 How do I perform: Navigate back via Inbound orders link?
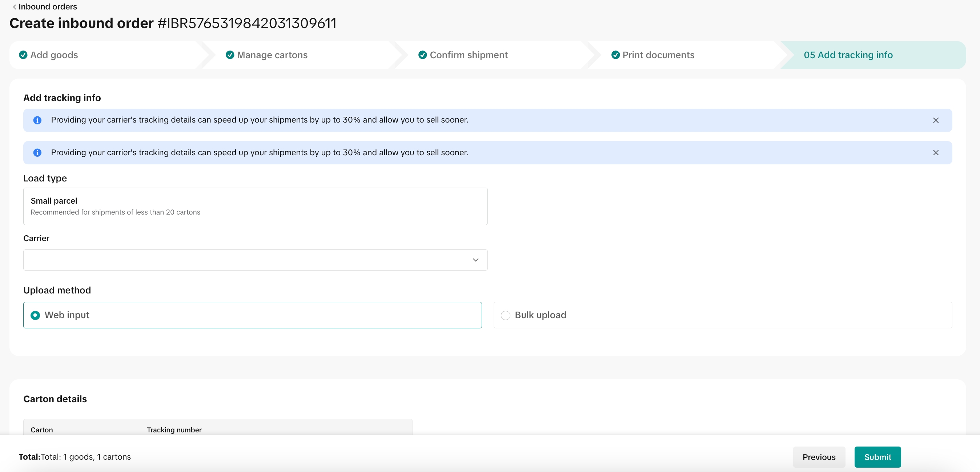pos(48,7)
